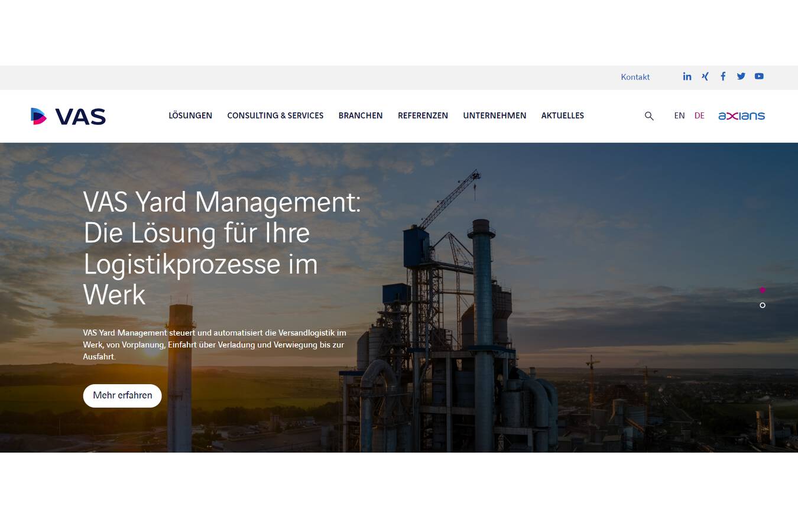
Task: Expand the Consulting & Services menu
Action: click(275, 116)
